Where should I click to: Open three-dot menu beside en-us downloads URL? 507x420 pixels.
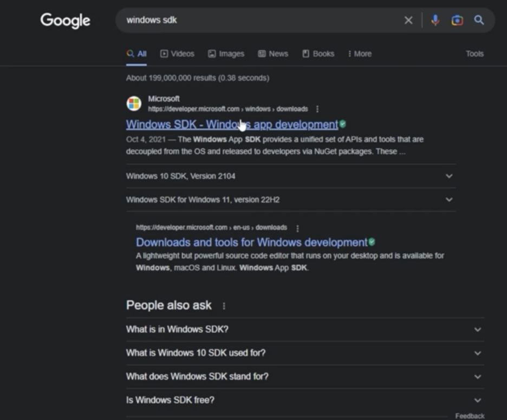coord(297,228)
